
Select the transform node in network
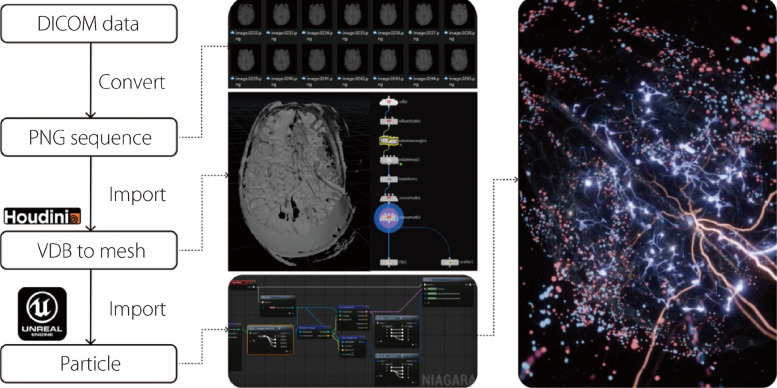click(x=389, y=179)
